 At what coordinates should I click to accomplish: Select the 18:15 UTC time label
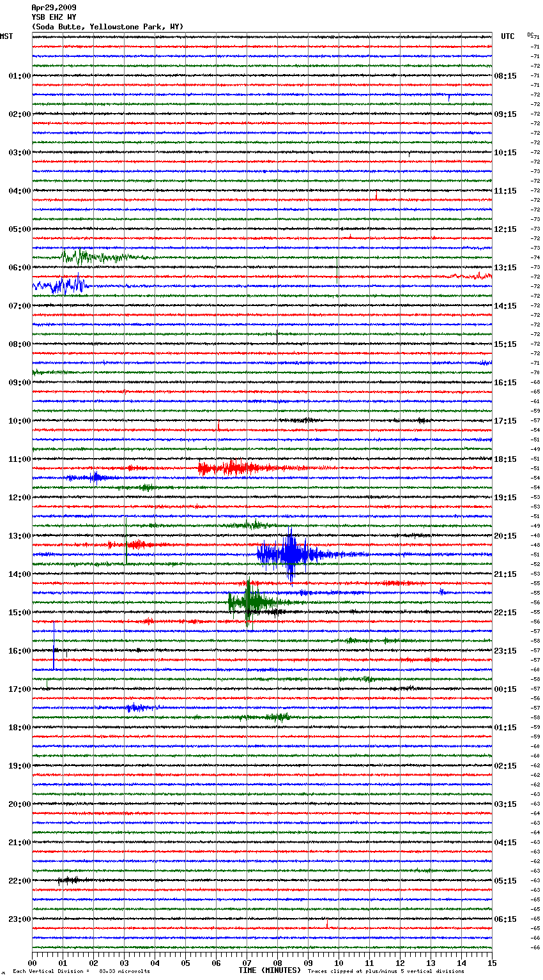point(505,459)
